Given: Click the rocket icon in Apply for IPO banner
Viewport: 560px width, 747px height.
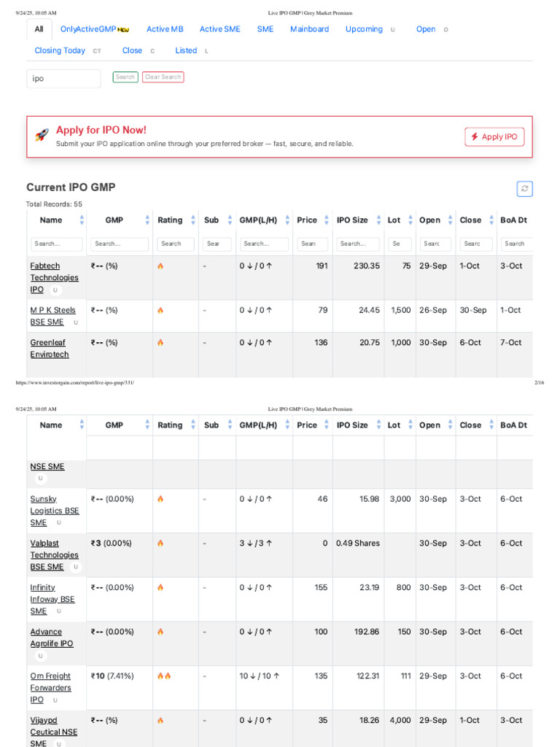Looking at the screenshot, I should coord(42,135).
